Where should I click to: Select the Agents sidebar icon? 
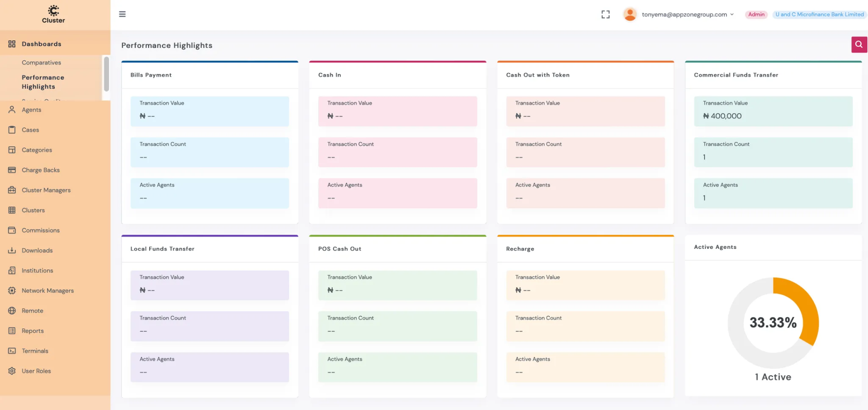11,110
